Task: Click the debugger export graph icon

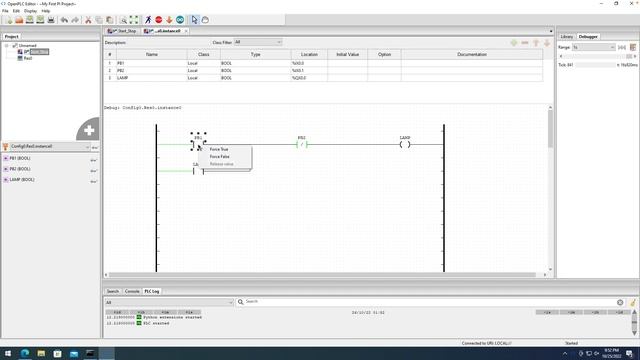Action: 633,47
